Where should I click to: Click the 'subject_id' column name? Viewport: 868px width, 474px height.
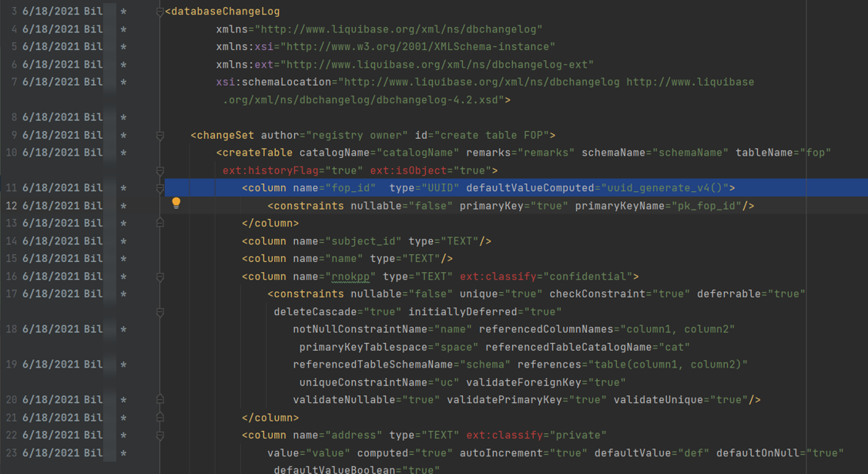[x=364, y=241]
